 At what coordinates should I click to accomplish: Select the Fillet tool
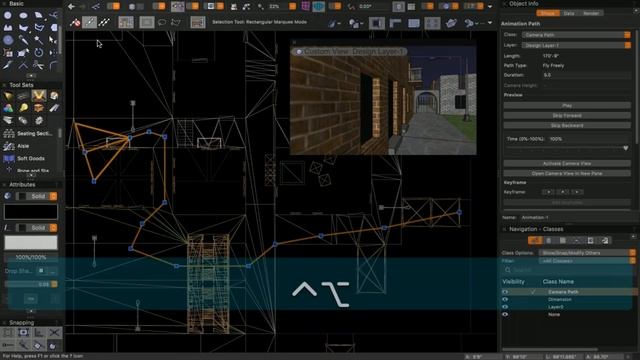[53, 64]
